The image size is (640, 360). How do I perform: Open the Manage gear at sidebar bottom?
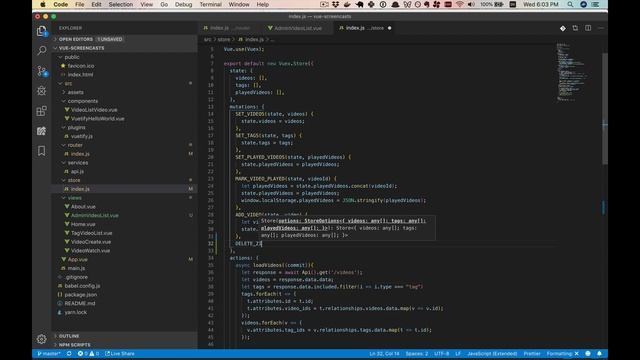pos(41,339)
